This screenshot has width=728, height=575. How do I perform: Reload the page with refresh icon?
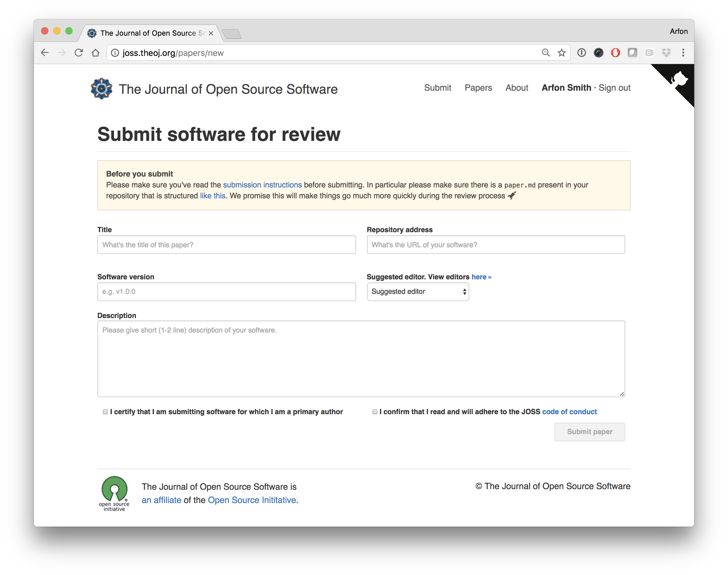[78, 53]
